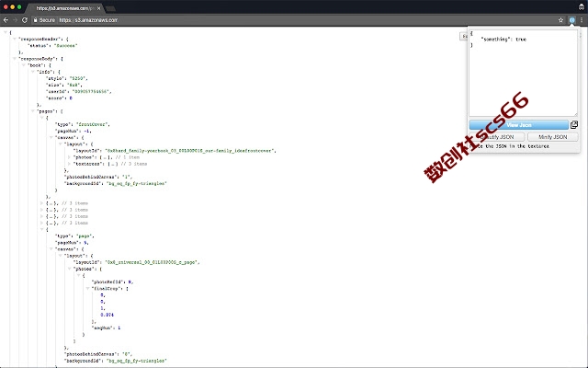
Task: Click the finalCrop value 0.974
Action: coord(107,315)
